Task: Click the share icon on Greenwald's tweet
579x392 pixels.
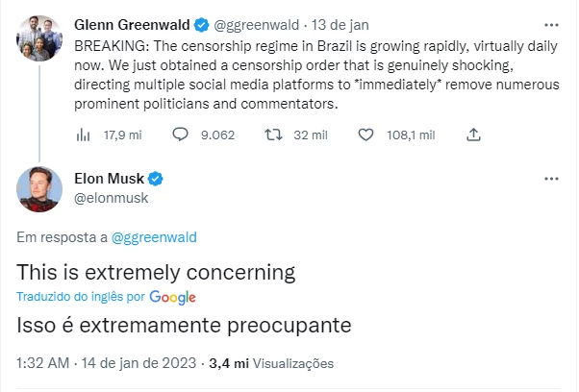Action: pyautogui.click(x=472, y=135)
